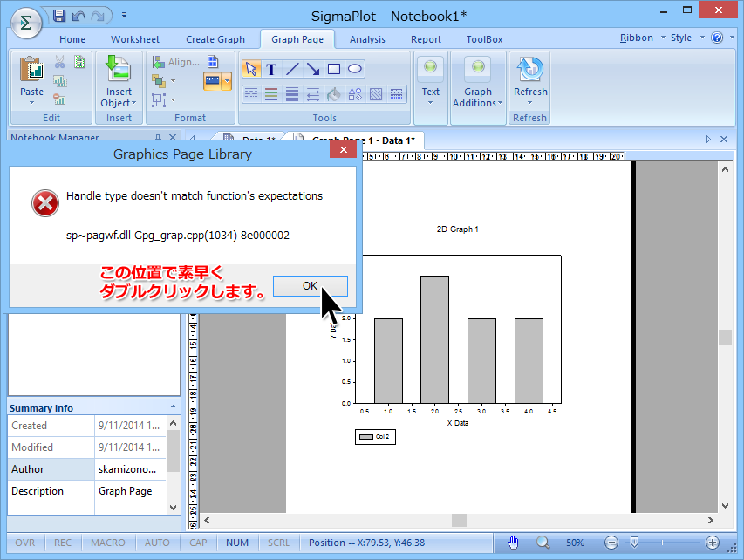Click the zoom in plus button
The image size is (744, 560).
click(x=713, y=543)
